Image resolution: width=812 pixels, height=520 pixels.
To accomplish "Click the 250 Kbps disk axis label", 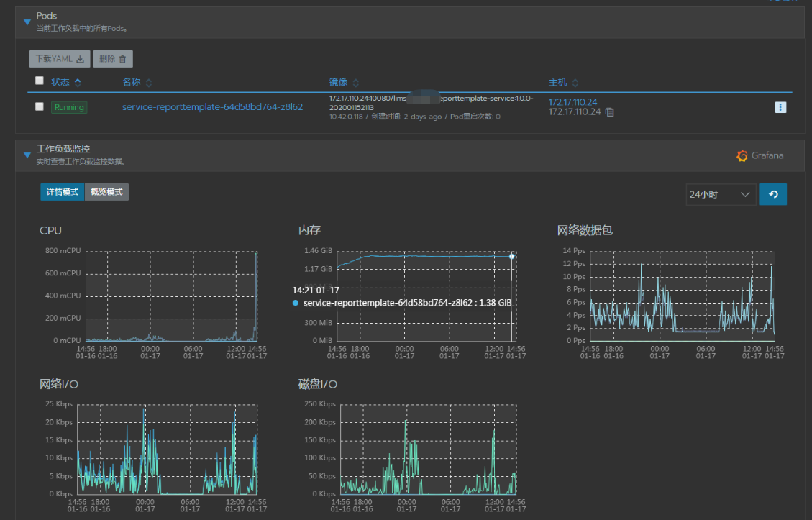I will (x=319, y=404).
